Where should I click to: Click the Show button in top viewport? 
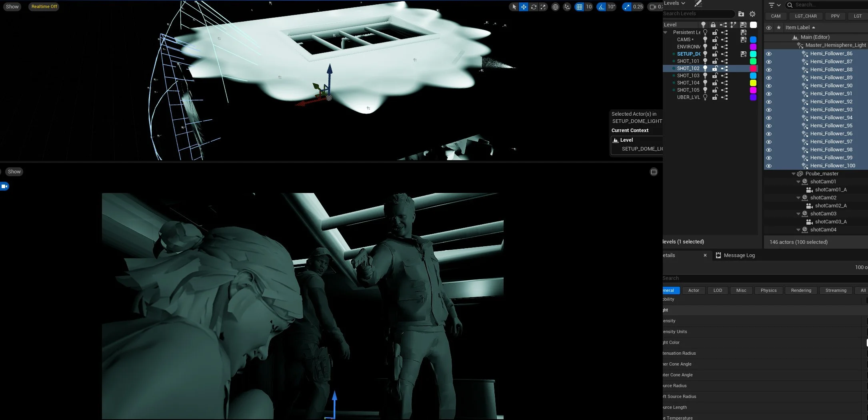pyautogui.click(x=12, y=7)
